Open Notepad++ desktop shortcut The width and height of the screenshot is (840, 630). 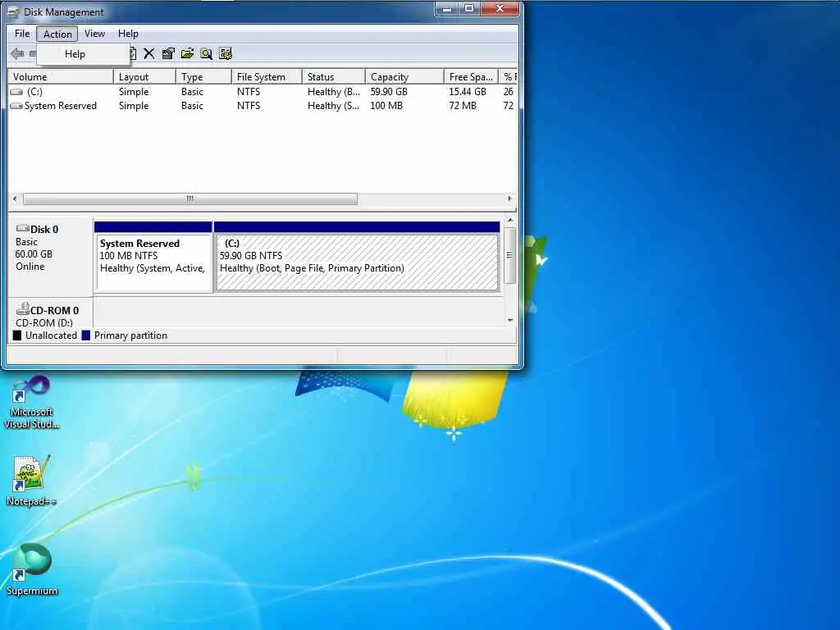click(32, 481)
